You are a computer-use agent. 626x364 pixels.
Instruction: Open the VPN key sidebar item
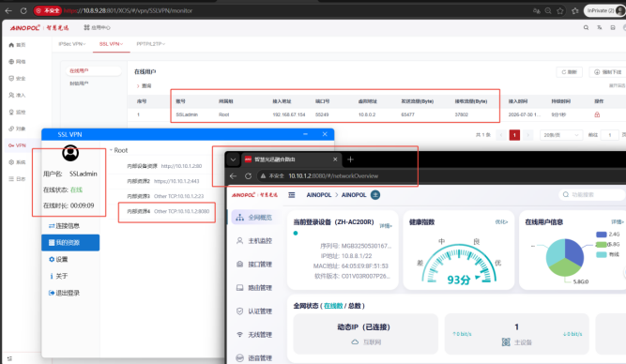(x=17, y=145)
